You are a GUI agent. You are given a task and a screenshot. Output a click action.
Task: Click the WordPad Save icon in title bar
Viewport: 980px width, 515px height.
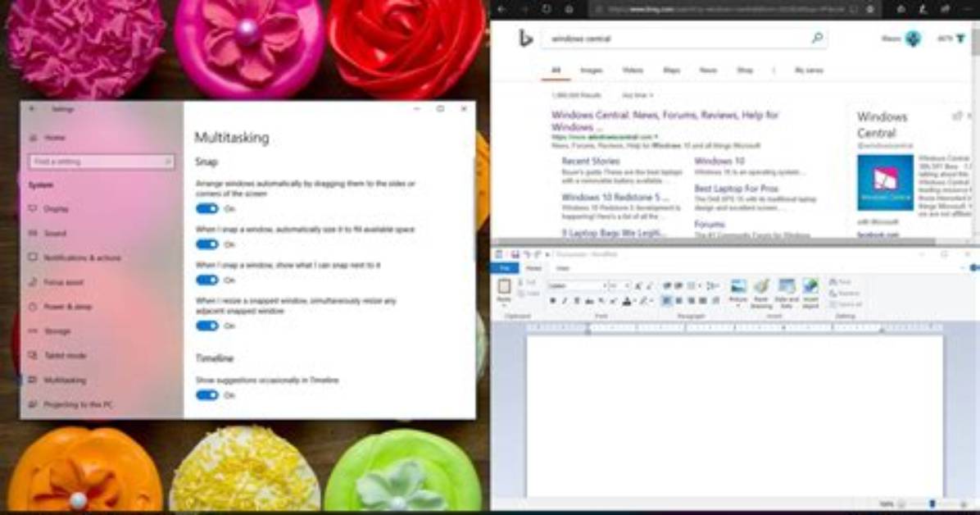pos(515,254)
